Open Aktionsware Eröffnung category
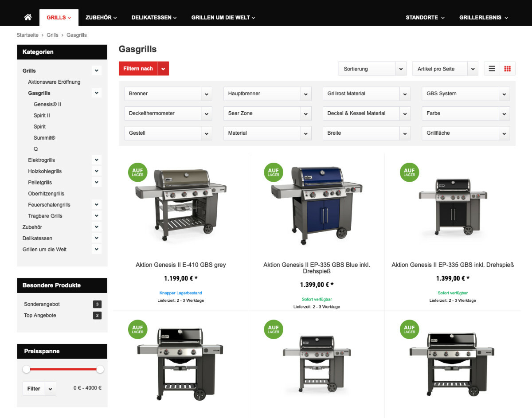 click(x=54, y=82)
